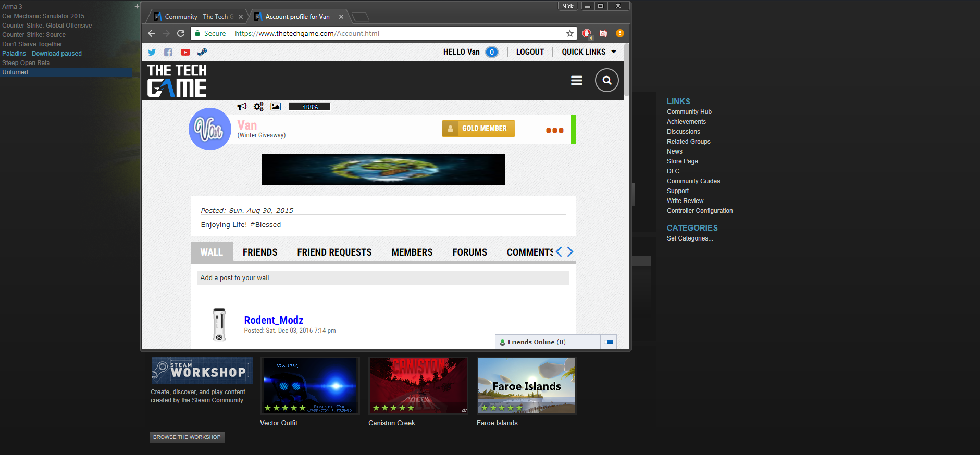
Task: Click the notification count badge
Action: (491, 52)
